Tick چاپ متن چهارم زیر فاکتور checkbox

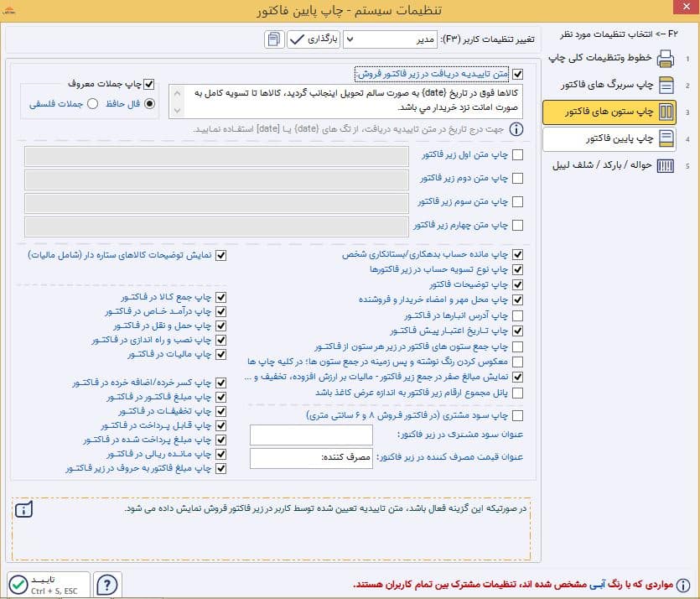[517, 225]
